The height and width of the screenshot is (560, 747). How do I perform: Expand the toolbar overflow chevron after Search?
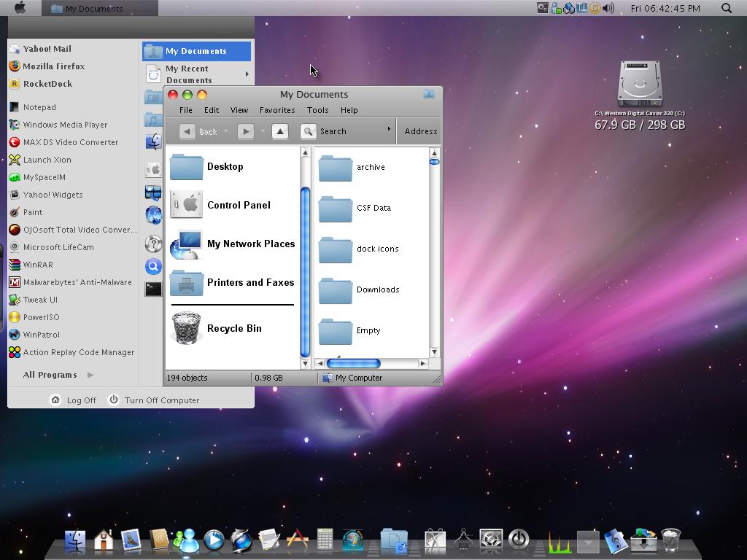coord(389,129)
